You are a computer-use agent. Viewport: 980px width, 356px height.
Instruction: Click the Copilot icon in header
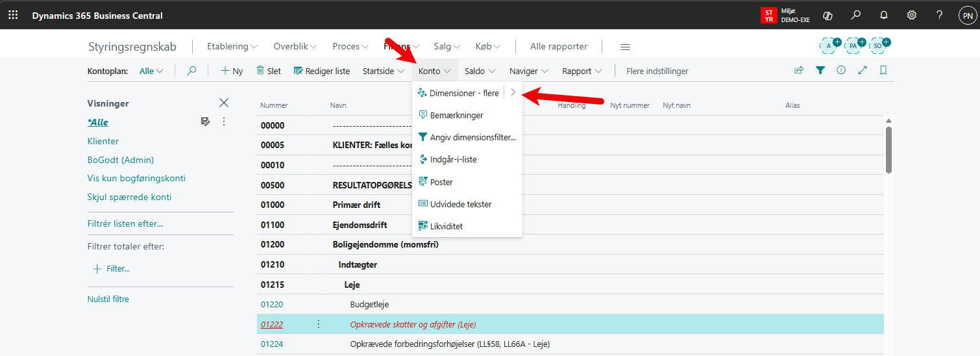point(827,16)
